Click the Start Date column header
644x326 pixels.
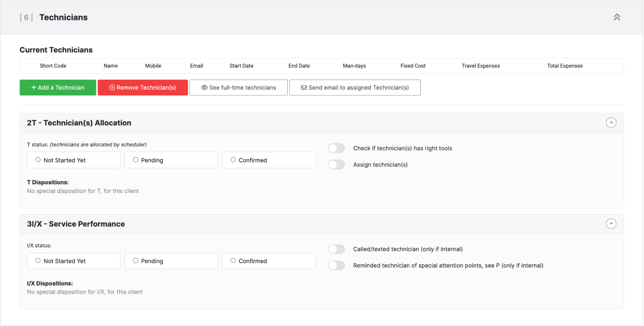(241, 66)
